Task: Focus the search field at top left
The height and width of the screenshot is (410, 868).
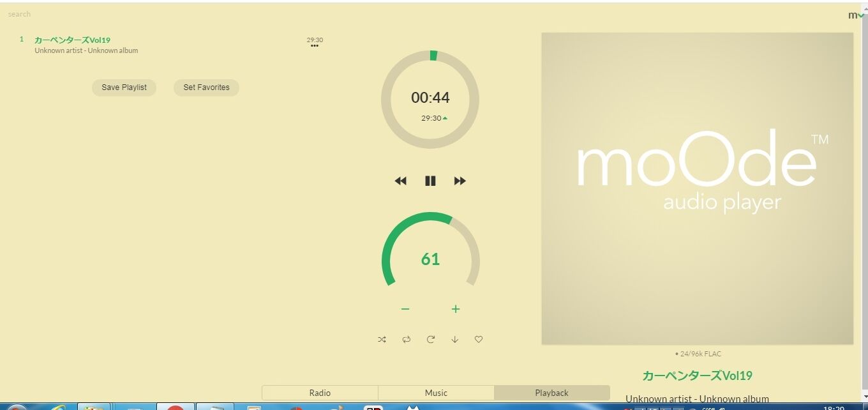Action: 19,14
